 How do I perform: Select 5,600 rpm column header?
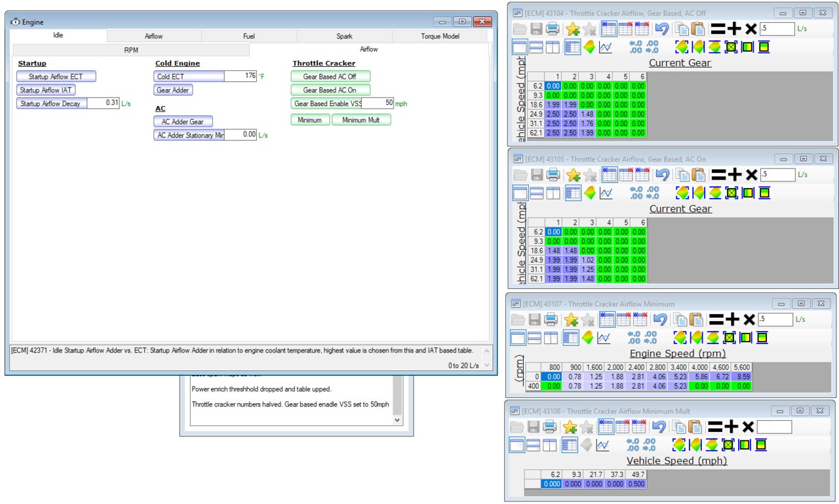tap(741, 367)
